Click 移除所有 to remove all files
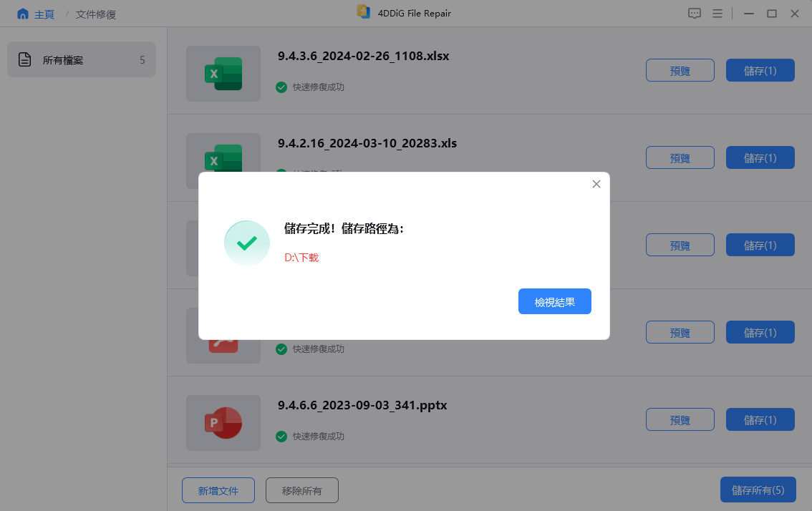812x511 pixels. tap(302, 490)
